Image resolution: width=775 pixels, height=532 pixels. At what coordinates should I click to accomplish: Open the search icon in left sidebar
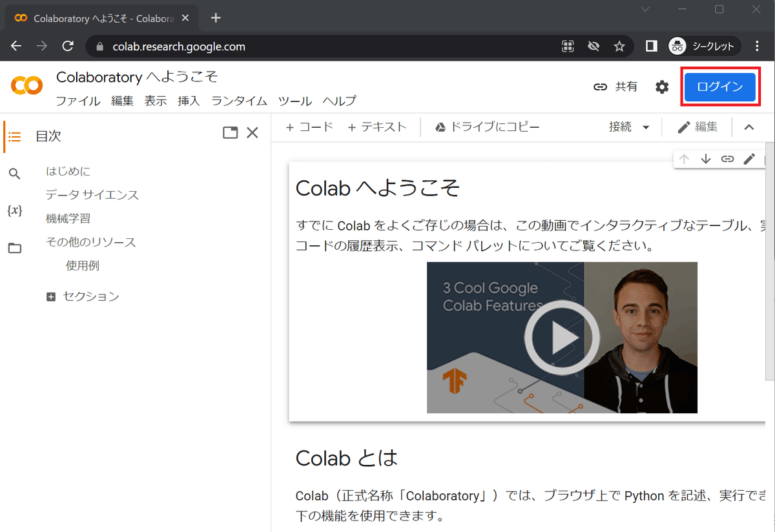[x=14, y=173]
